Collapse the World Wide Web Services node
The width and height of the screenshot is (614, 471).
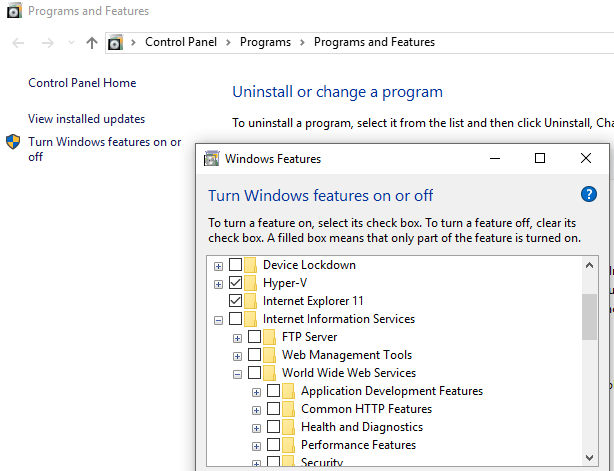237,374
